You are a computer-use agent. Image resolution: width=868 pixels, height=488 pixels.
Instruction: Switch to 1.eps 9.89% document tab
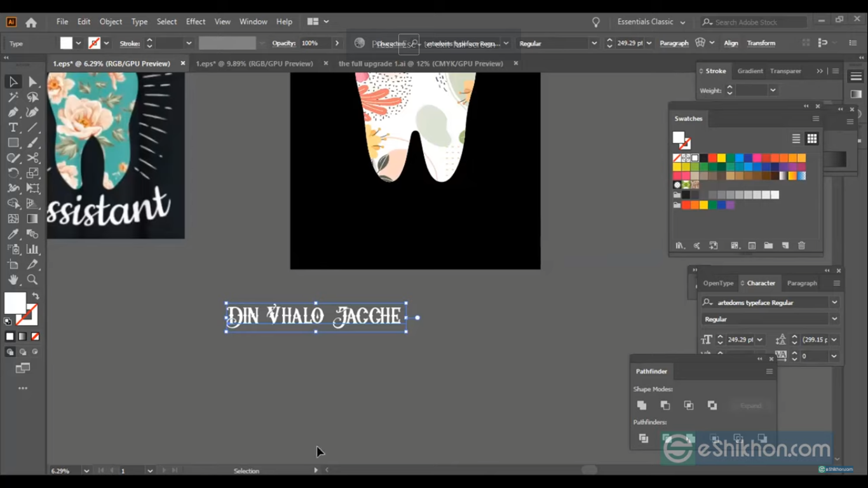254,64
